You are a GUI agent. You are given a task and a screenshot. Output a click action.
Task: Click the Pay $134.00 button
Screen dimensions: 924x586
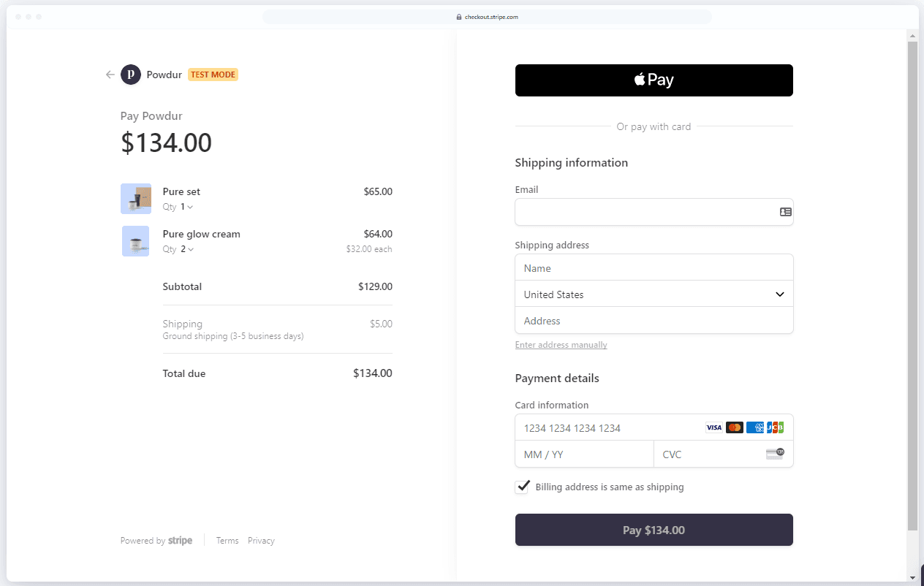pyautogui.click(x=654, y=530)
